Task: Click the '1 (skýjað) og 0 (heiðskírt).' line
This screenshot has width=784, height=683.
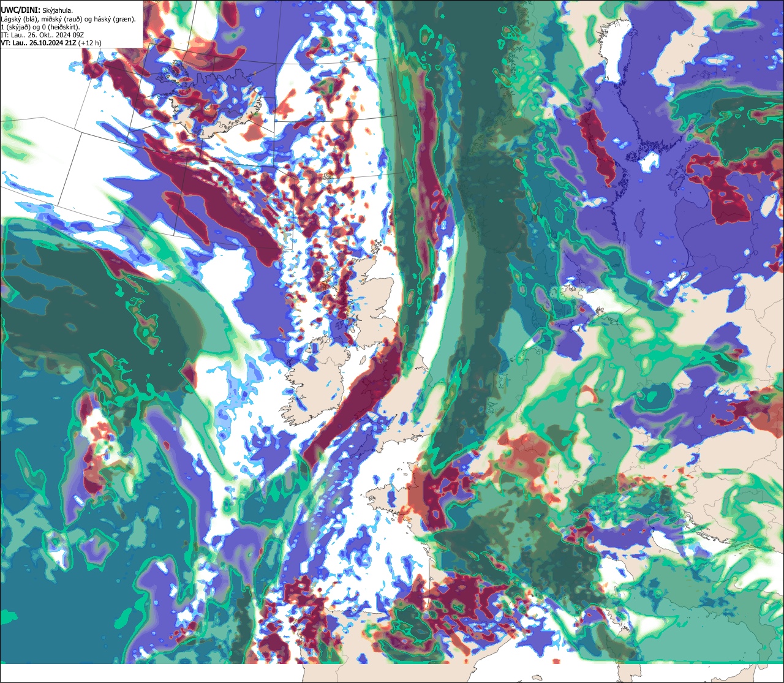Action: click(x=40, y=27)
